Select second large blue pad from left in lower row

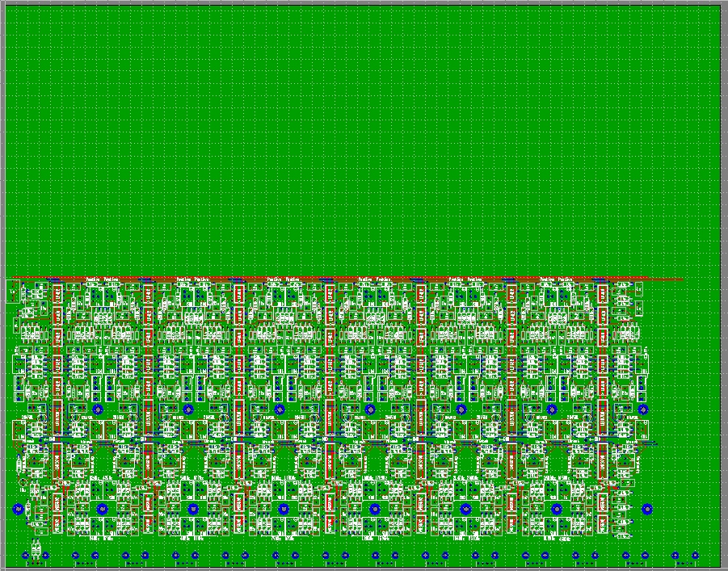coord(103,509)
